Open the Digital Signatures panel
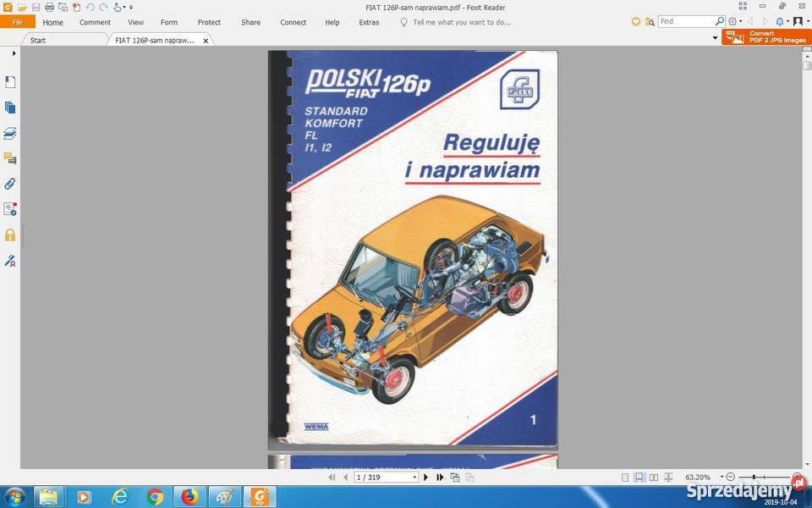Image resolution: width=812 pixels, height=508 pixels. coord(10,260)
